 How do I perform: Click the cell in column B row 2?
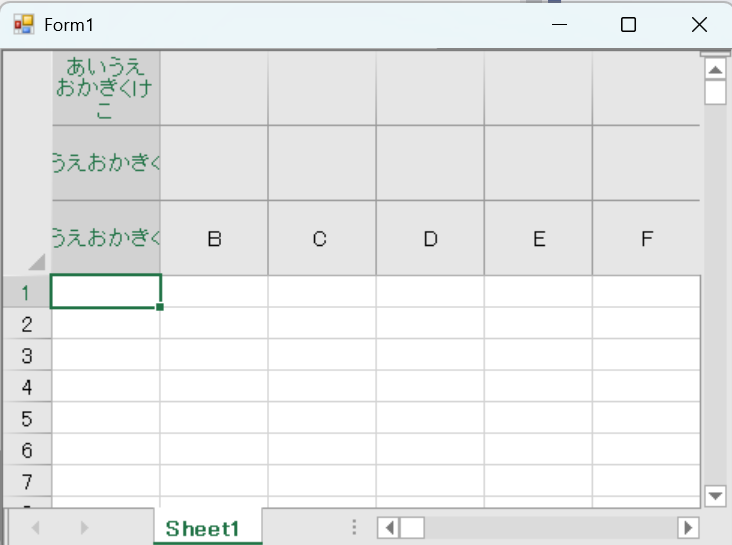point(214,324)
